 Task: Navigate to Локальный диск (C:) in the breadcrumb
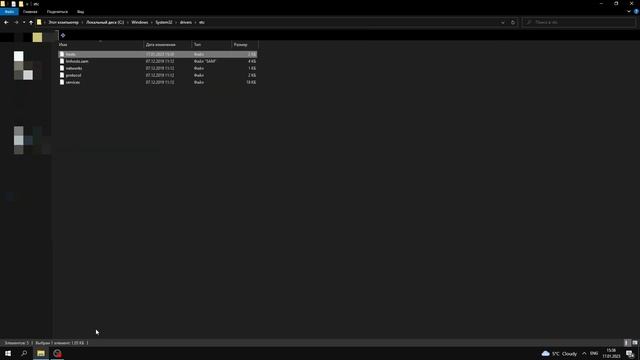pos(105,22)
